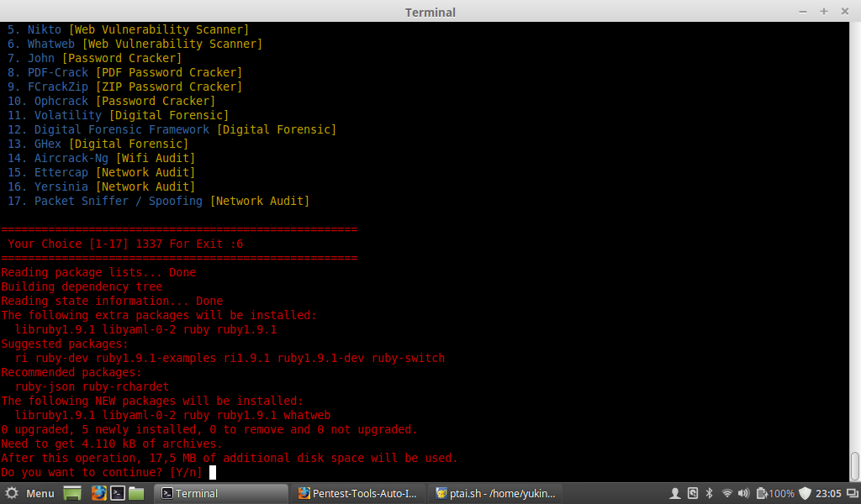
Task: Open the file manager folder launcher
Action: [x=136, y=493]
